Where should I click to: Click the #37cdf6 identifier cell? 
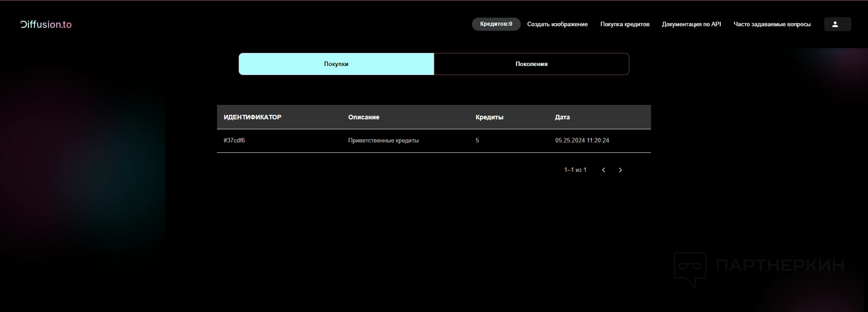tap(234, 141)
